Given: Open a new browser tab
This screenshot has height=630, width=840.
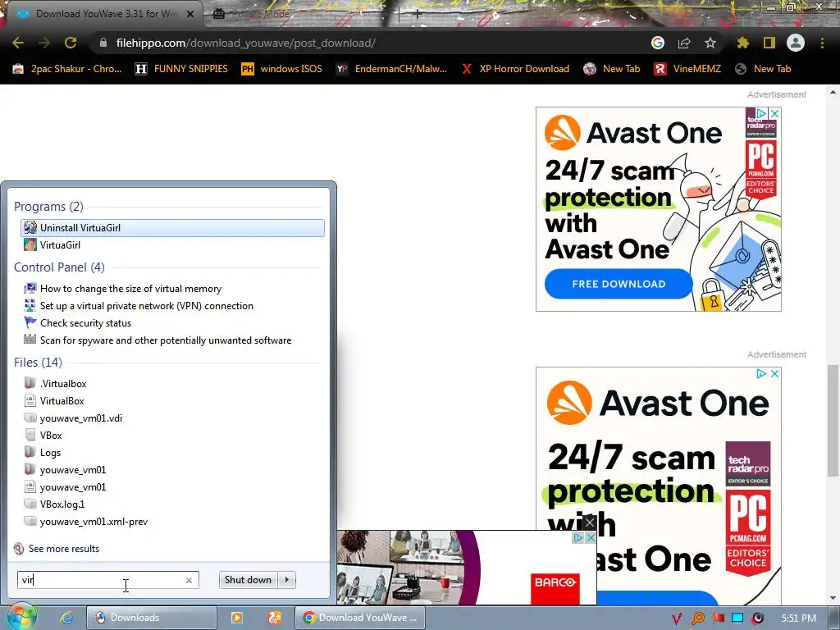Looking at the screenshot, I should [418, 15].
